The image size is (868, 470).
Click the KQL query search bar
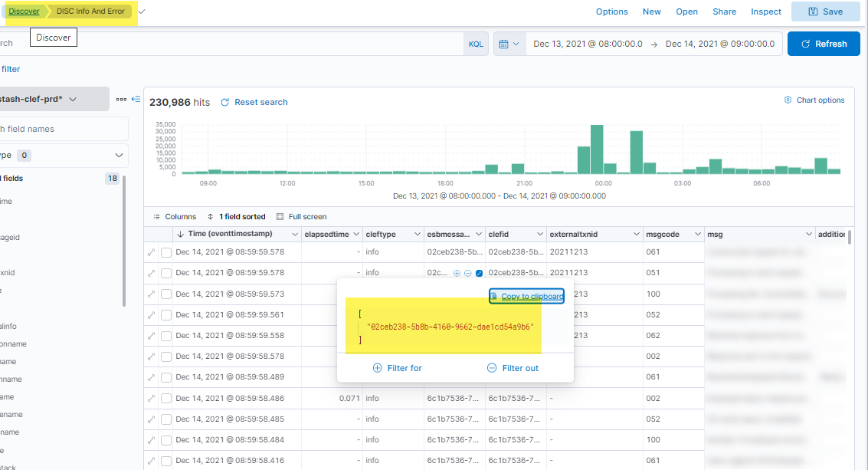click(231, 44)
